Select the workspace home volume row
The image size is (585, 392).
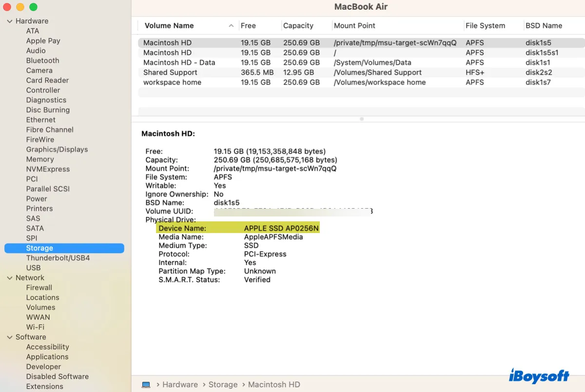(361, 82)
